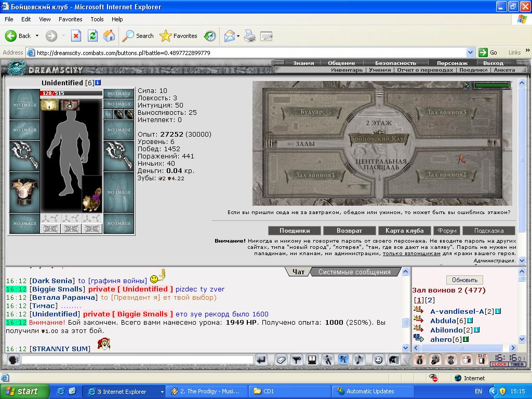Expand the Back button history arrow
The width and height of the screenshot is (532, 399).
point(37,36)
